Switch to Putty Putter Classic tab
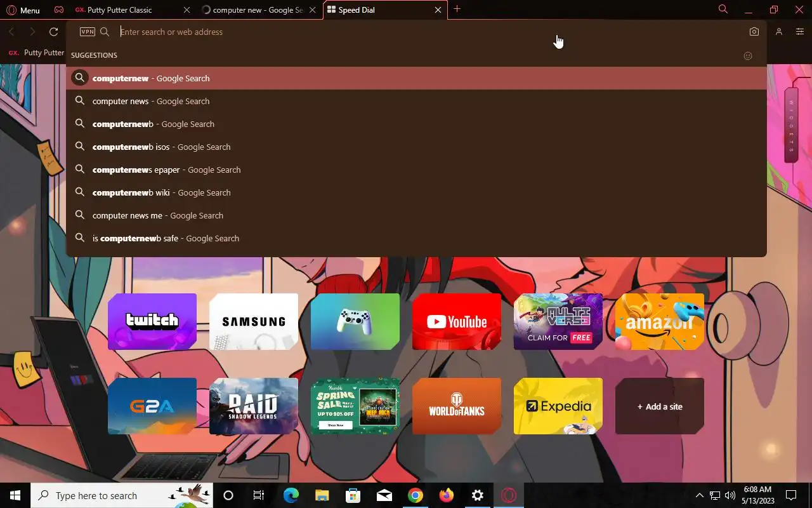Viewport: 812px width, 508px height. pyautogui.click(x=119, y=10)
